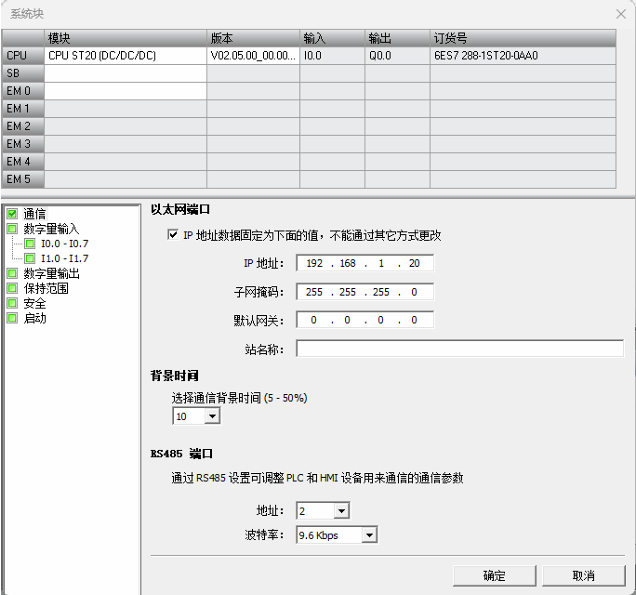Viewport: 636px width, 595px height.
Task: Select the CPU row header
Action: click(23, 56)
